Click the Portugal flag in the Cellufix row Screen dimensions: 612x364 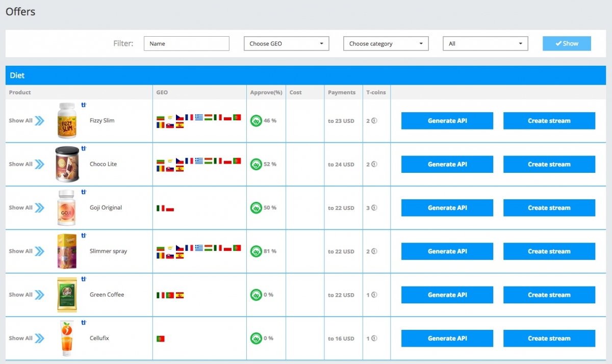click(x=160, y=338)
